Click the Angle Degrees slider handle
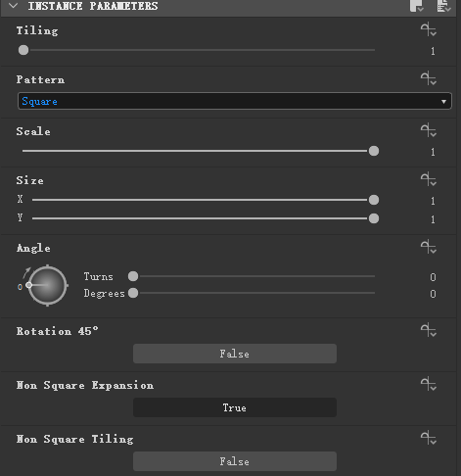Screen dimensions: 461x476 click(133, 293)
